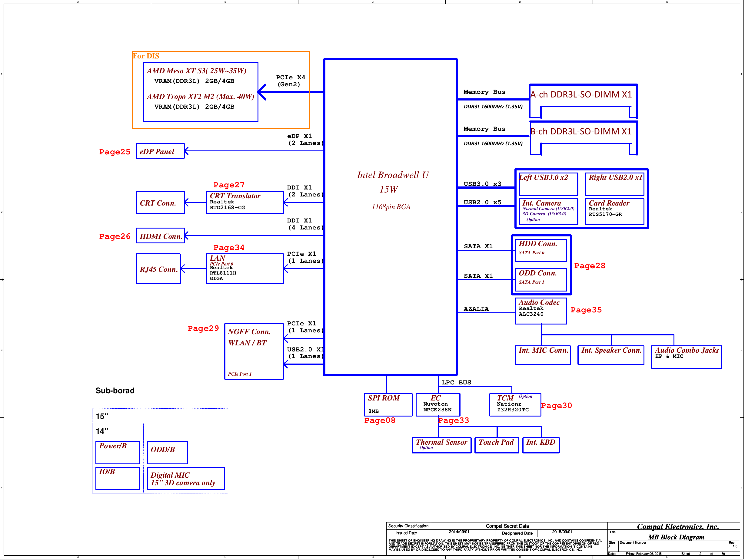Select the Right USB2.0 x1 block
This screenshot has width=745, height=560.
(x=615, y=184)
